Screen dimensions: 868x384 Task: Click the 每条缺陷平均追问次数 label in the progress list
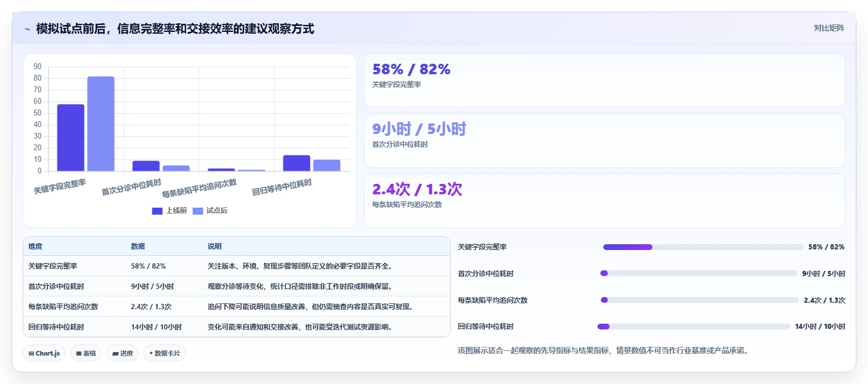[493, 300]
